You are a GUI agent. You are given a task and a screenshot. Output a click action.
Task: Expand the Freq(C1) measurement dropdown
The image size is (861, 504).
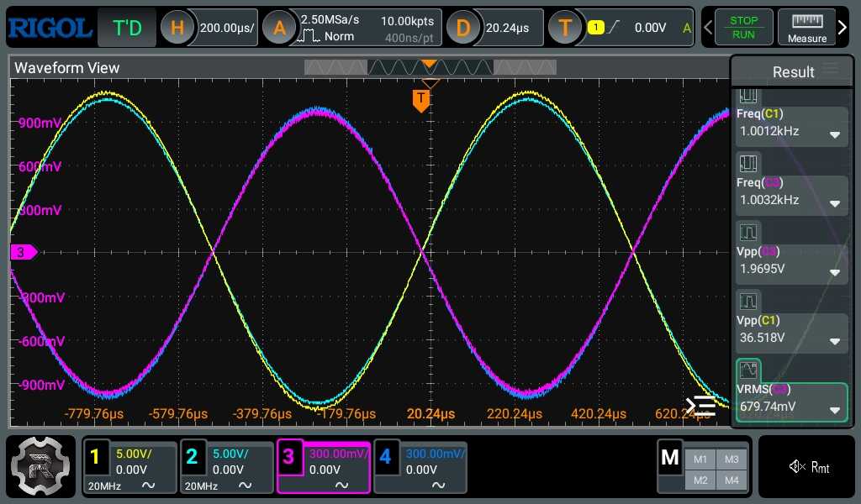click(835, 134)
